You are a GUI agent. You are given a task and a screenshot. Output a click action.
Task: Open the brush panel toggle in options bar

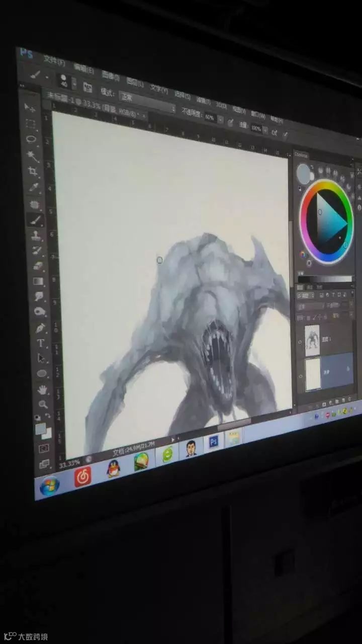(88, 87)
